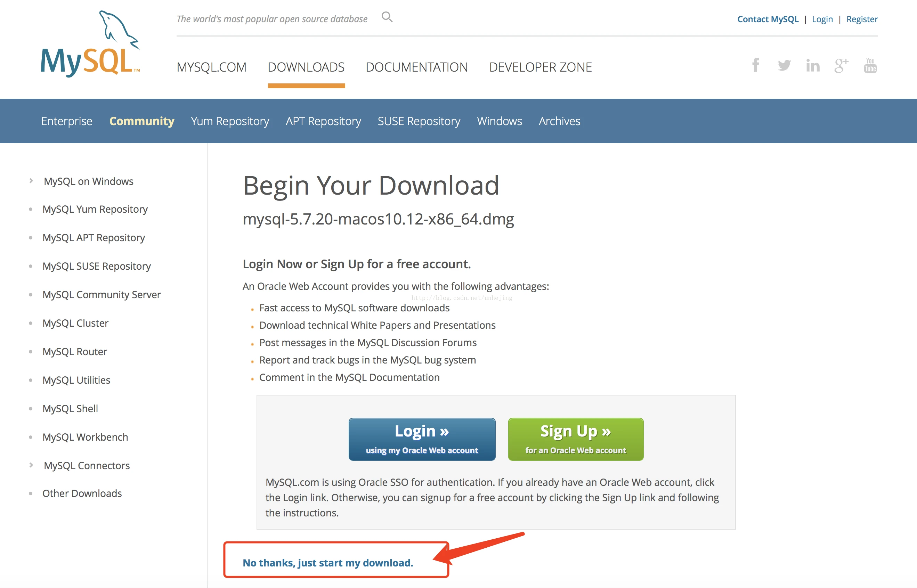This screenshot has width=917, height=588.
Task: Expand the MySQL on Windows arrow
Action: [31, 181]
